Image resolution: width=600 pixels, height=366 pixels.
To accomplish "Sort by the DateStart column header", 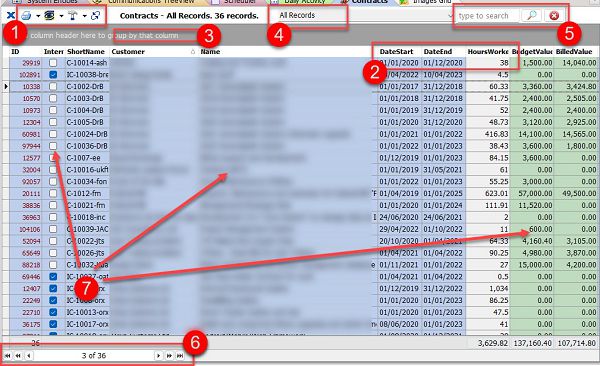I will pos(396,52).
